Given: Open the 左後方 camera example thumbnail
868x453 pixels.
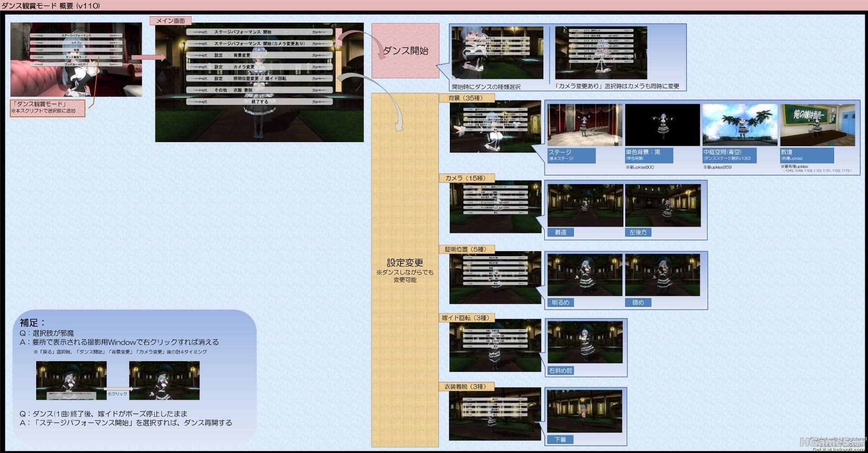Looking at the screenshot, I should [663, 205].
